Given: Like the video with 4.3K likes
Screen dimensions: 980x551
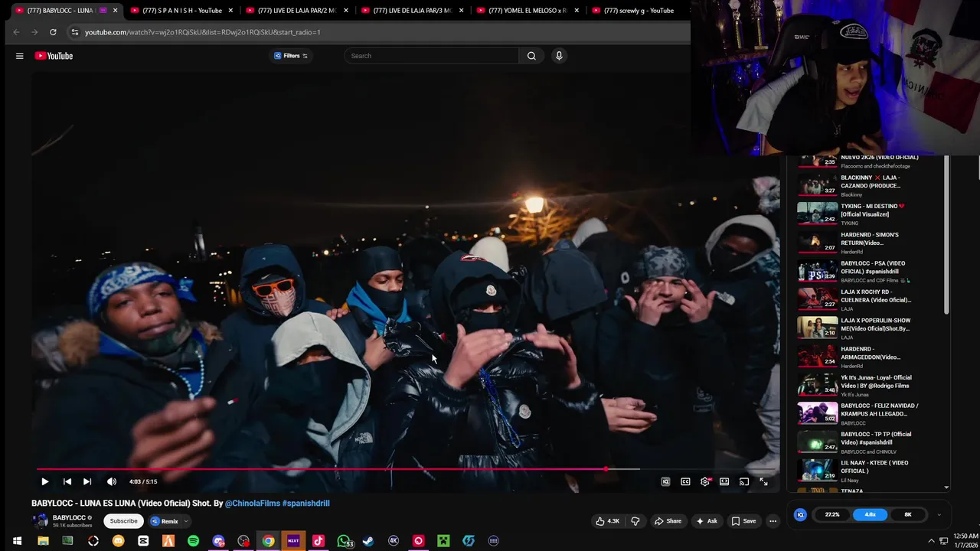Looking at the screenshot, I should tap(608, 521).
